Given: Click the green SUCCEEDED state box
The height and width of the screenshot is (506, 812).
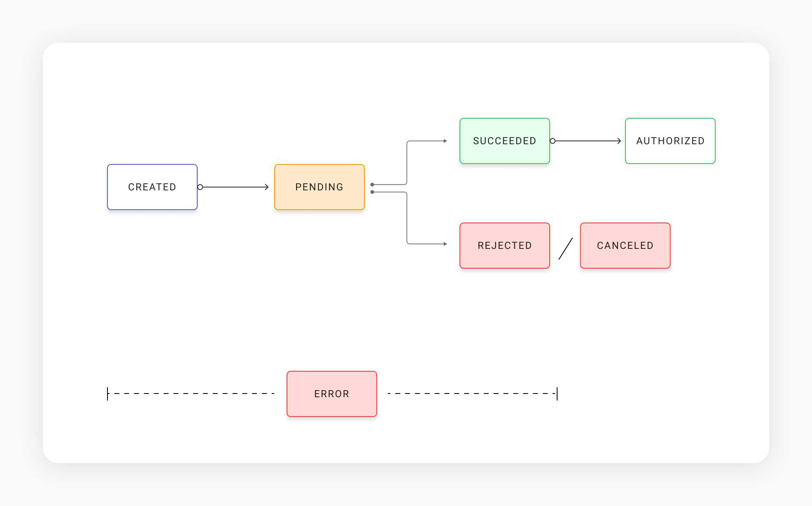Looking at the screenshot, I should pyautogui.click(x=505, y=141).
